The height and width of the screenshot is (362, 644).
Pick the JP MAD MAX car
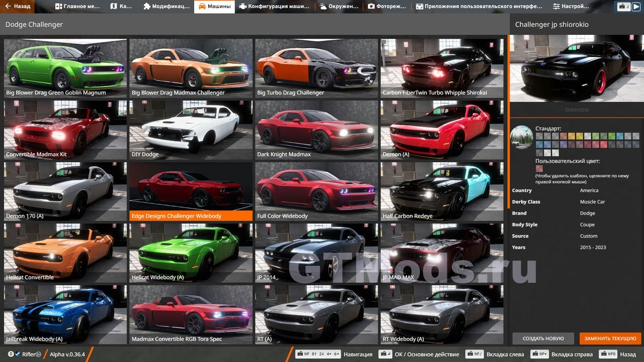442,253
